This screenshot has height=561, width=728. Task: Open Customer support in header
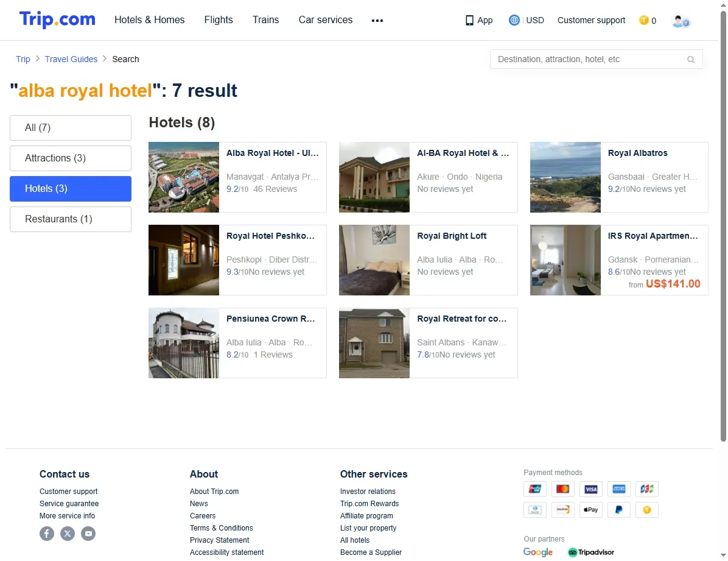click(591, 20)
